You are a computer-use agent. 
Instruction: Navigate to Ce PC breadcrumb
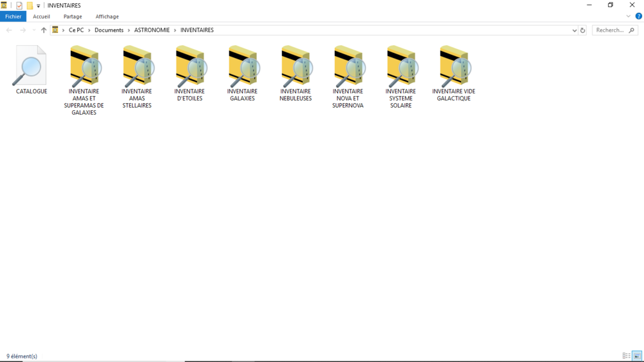point(76,30)
